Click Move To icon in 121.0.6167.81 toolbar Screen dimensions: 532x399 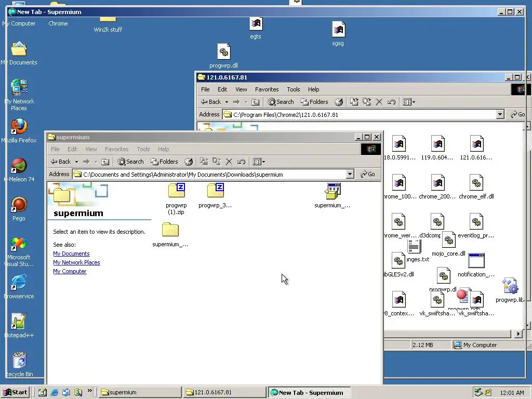tap(354, 102)
